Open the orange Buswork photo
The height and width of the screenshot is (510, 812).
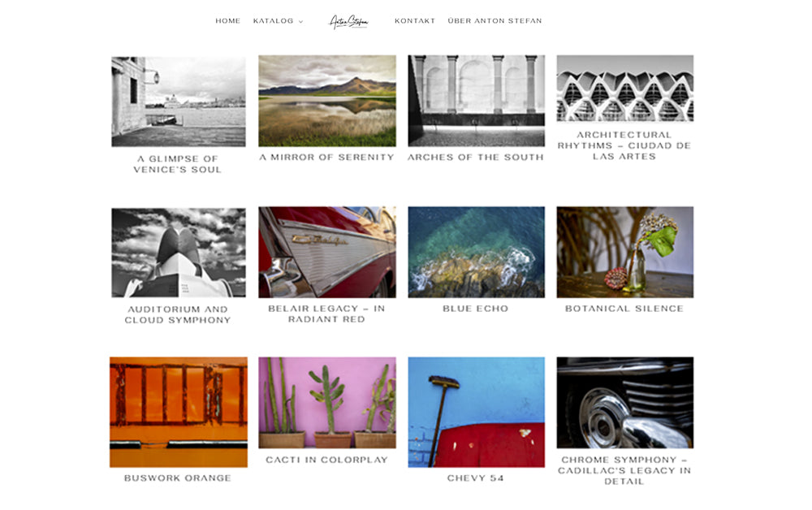pos(179,413)
